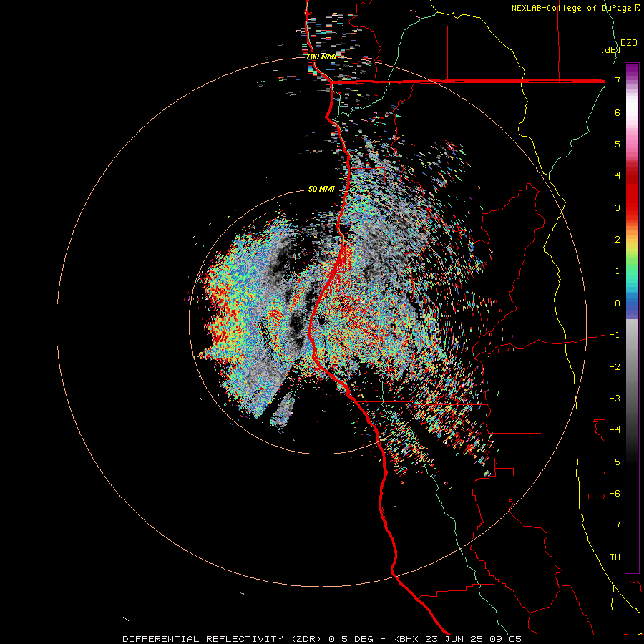The height and width of the screenshot is (644, 644).
Task: Click the "-1" value on the scale
Action: point(615,335)
